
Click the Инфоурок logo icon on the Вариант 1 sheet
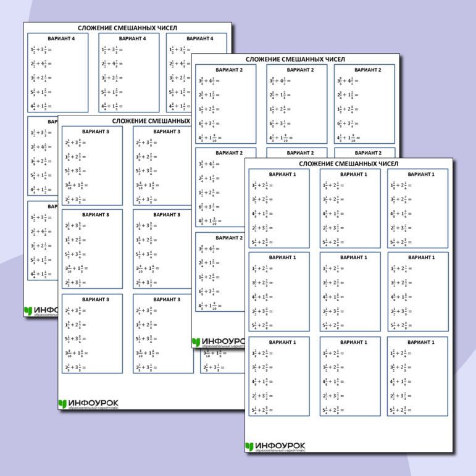(249, 446)
